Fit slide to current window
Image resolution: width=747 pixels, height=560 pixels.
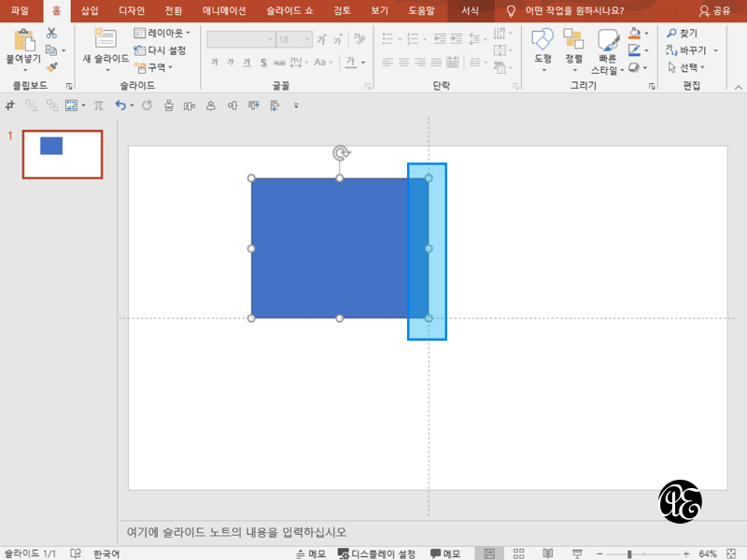[x=731, y=553]
